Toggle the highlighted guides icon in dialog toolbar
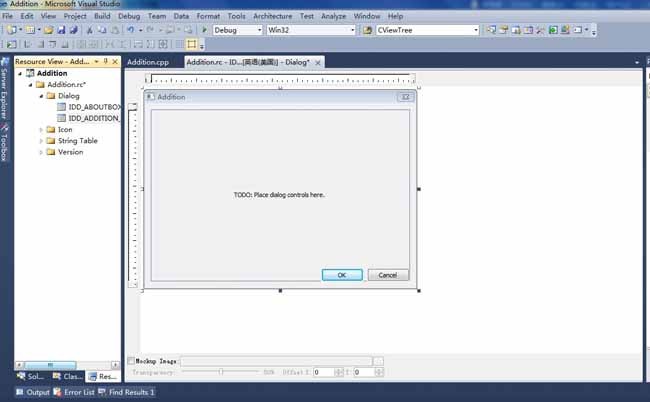 [192, 44]
